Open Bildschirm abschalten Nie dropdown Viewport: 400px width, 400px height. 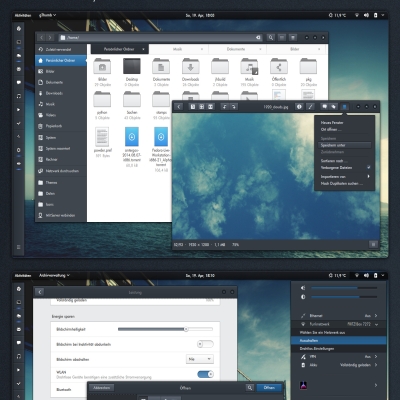pyautogui.click(x=199, y=359)
